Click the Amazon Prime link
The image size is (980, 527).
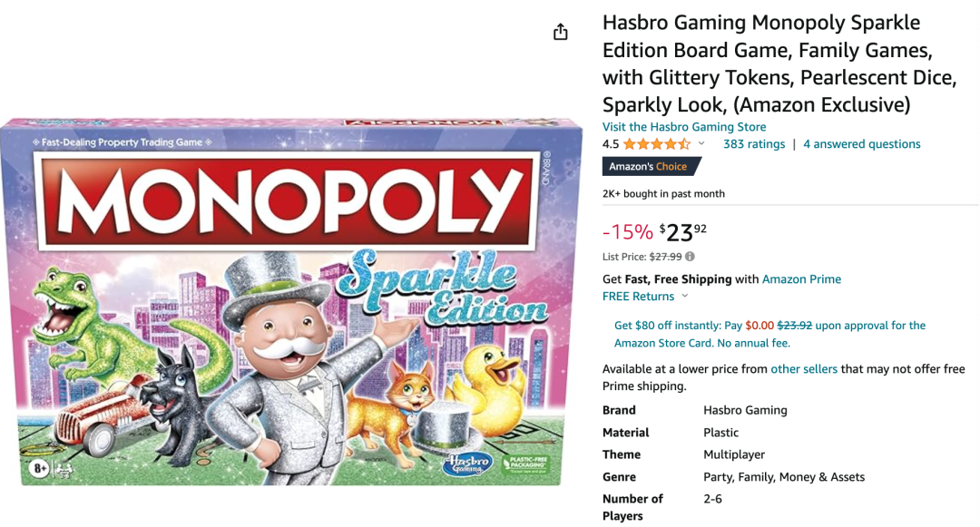pyautogui.click(x=801, y=279)
